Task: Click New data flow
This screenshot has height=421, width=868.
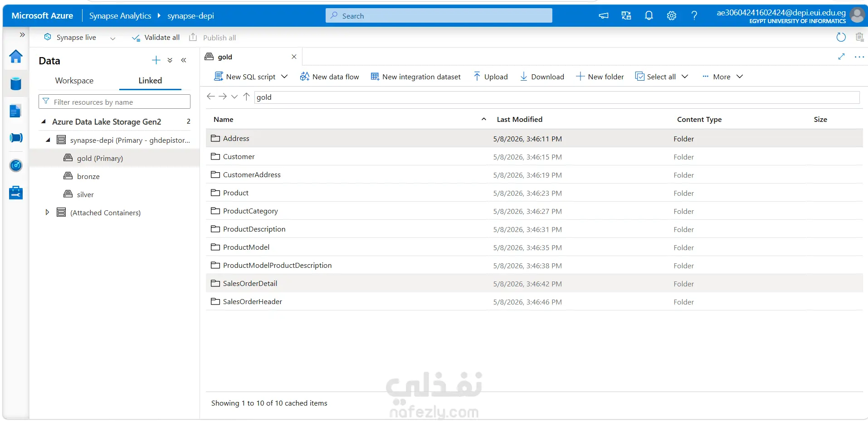Action: click(330, 77)
